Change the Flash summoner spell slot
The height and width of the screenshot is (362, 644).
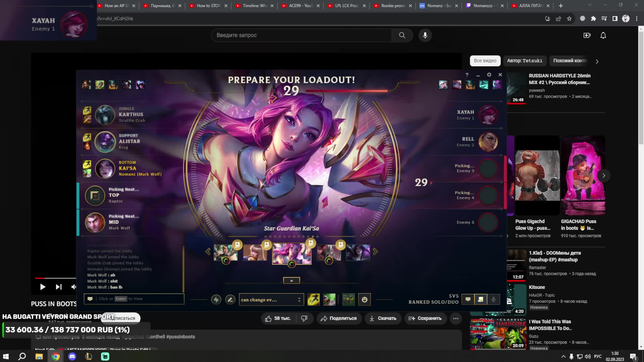314,299
